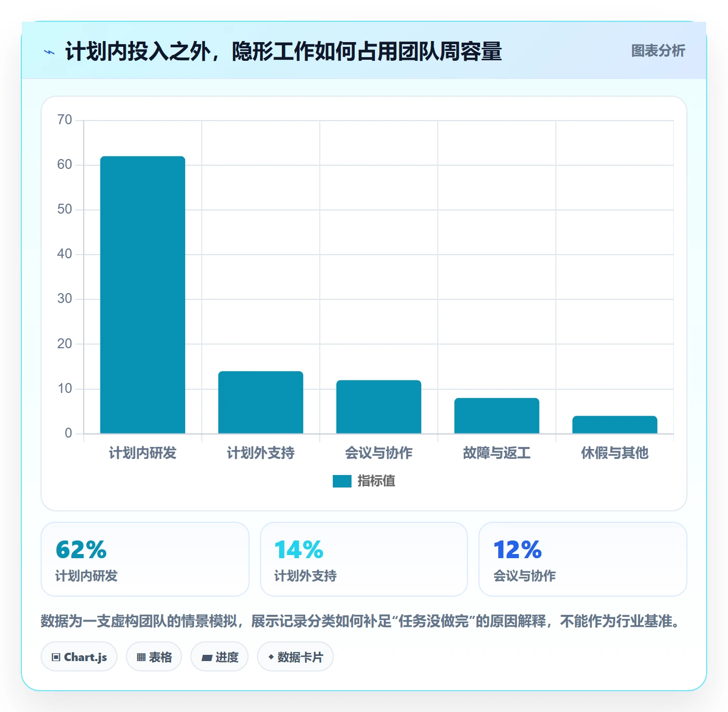This screenshot has height=712, width=728.
Task: Select the 故障与返工 bar in chart
Action: (497, 416)
